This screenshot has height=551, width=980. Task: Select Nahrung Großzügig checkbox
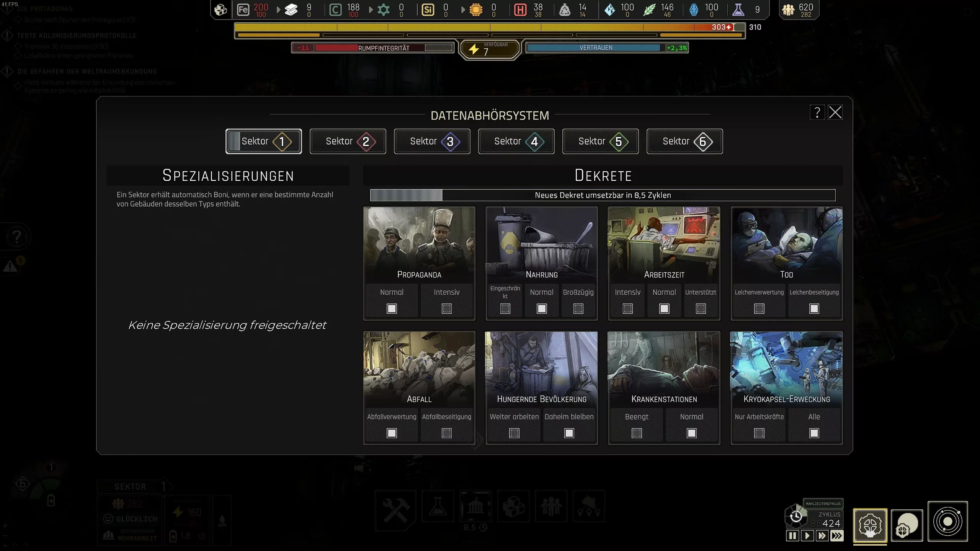point(578,308)
